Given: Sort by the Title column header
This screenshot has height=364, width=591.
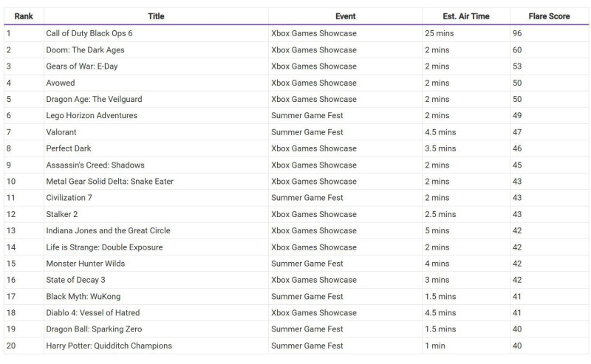Looking at the screenshot, I should click(156, 16).
